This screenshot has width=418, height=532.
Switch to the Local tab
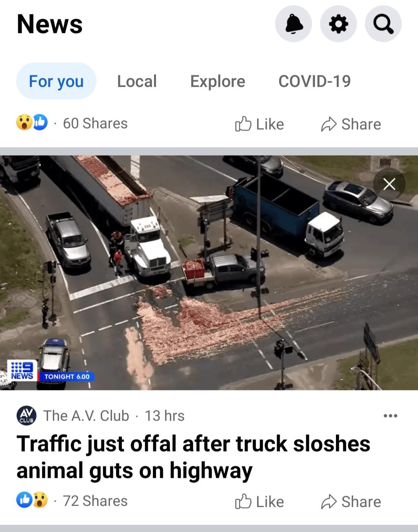(137, 81)
